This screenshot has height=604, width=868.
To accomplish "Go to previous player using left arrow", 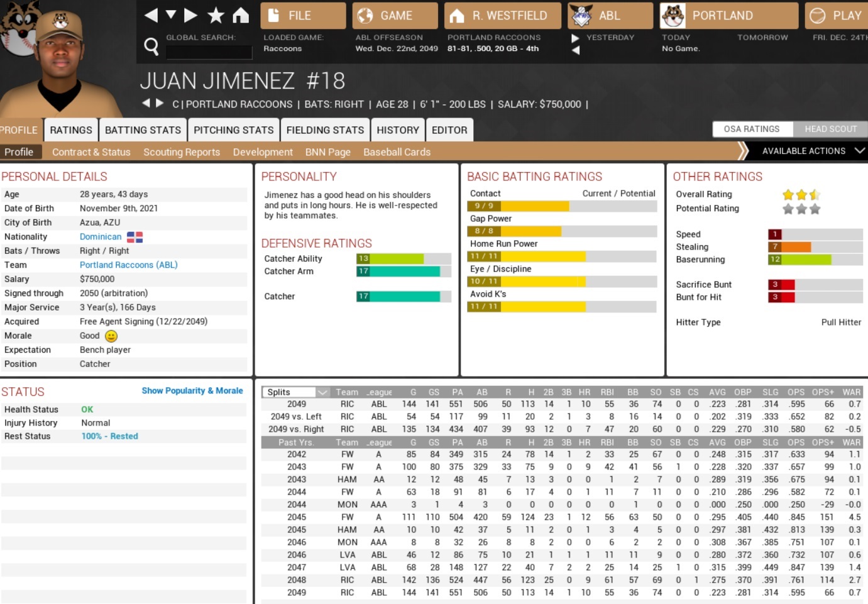I will pos(146,103).
